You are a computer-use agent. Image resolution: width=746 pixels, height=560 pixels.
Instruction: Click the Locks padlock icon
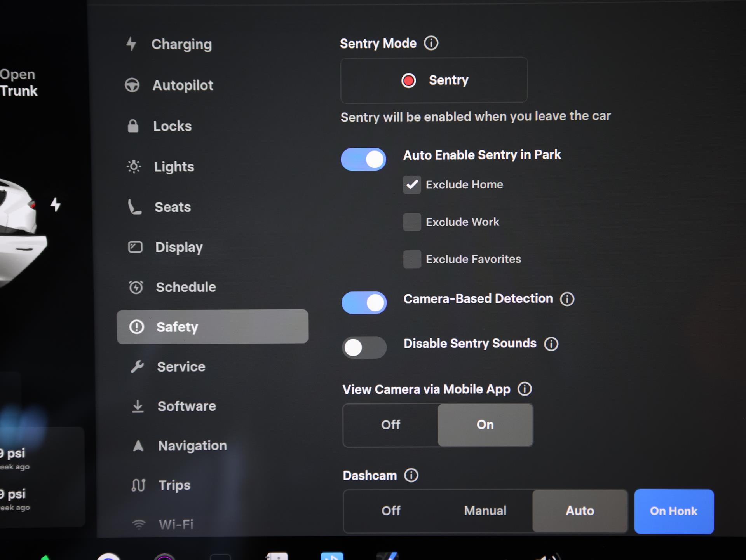[x=133, y=126]
